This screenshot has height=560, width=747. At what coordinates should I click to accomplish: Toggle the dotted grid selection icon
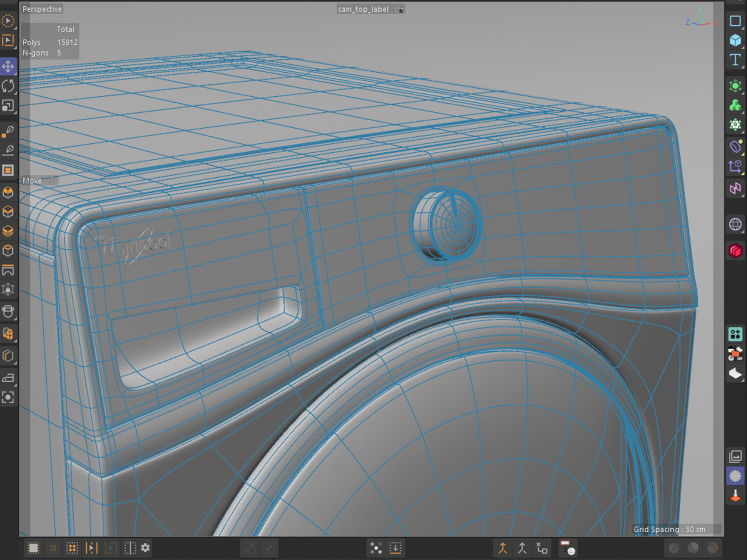click(x=72, y=548)
